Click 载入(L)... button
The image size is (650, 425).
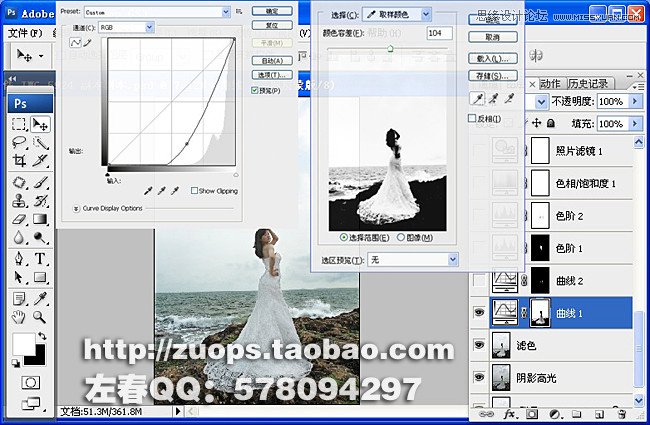(x=493, y=58)
